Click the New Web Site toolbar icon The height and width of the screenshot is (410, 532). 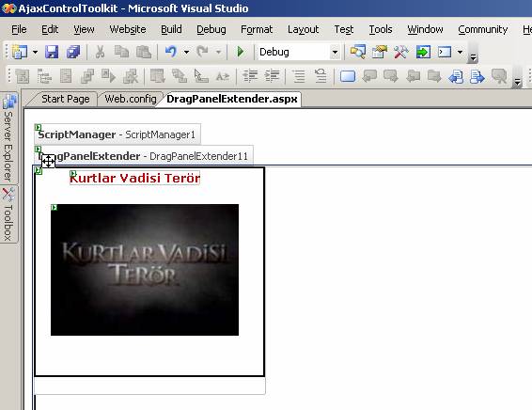click(x=20, y=52)
